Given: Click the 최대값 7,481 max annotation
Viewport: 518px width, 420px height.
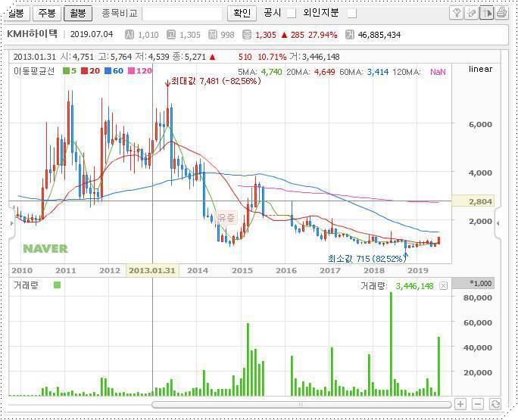Looking at the screenshot, I should point(216,81).
